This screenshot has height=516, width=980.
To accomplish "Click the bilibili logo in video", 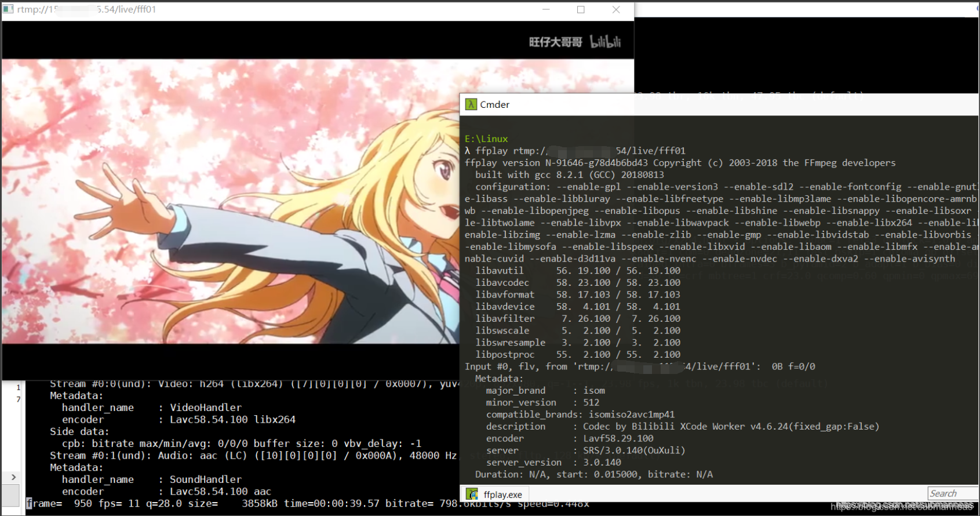I will tap(605, 42).
